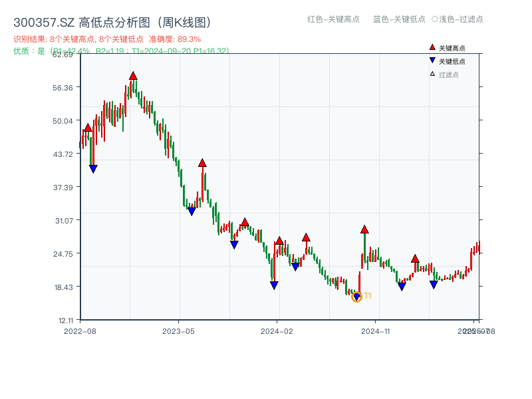This screenshot has height=399, width=532.
Task: Select the red key-high triangle near 42 in mid-2023
Action: [202, 163]
